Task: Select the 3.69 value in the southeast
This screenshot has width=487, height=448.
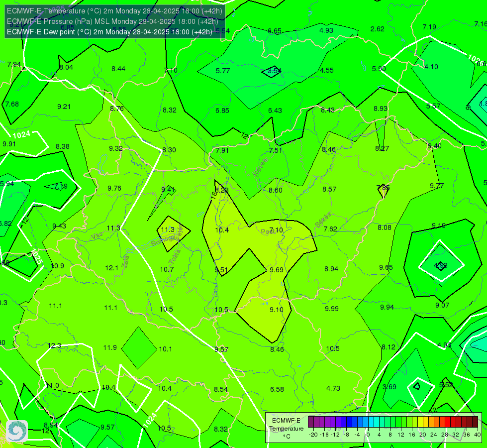Action: 390,387
